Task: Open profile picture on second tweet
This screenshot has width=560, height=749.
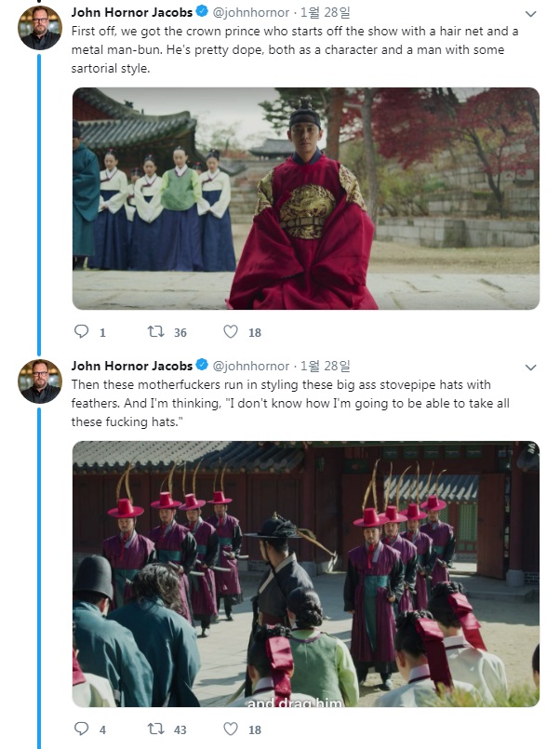Action: (41, 380)
